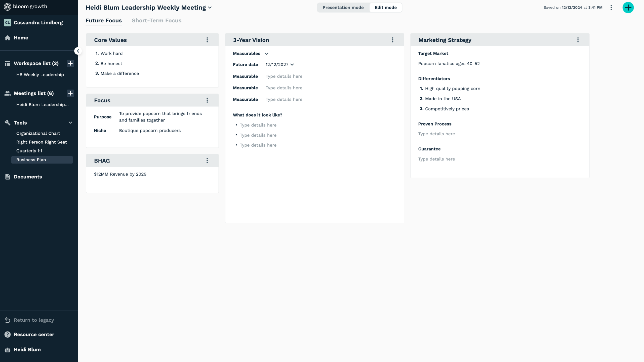Image resolution: width=644 pixels, height=362 pixels.
Task: Open the Future date 12/12/2027 dropdown
Action: pos(279,65)
